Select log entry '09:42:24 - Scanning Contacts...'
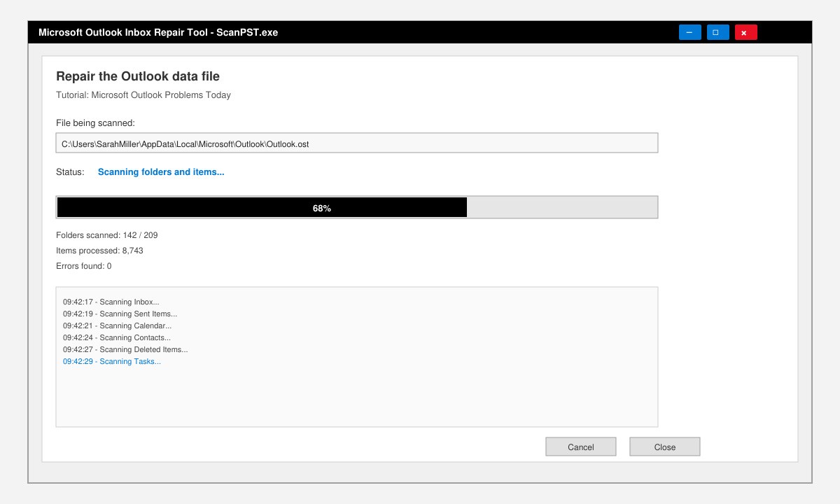 [x=117, y=338]
